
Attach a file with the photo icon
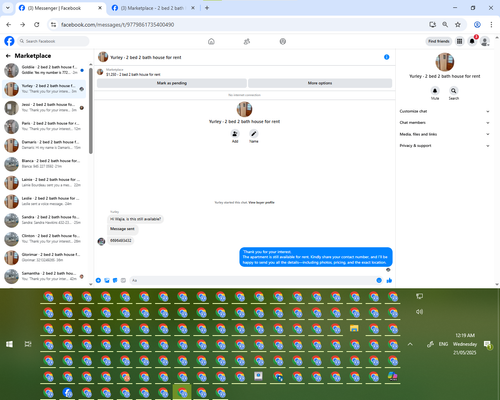point(107,280)
